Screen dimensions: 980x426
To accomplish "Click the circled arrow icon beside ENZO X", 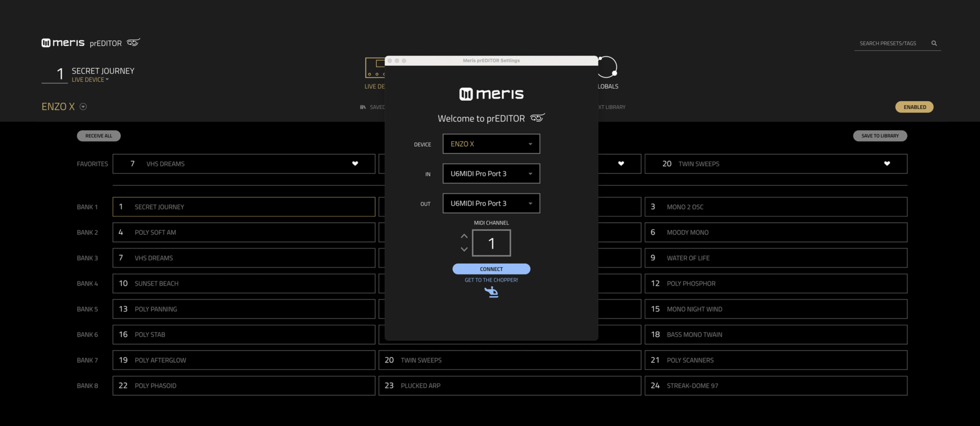I will (83, 107).
